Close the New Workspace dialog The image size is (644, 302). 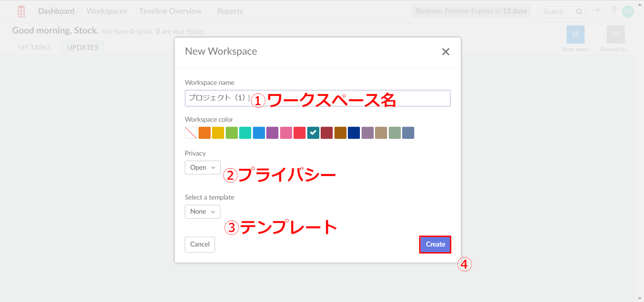pyautogui.click(x=445, y=52)
